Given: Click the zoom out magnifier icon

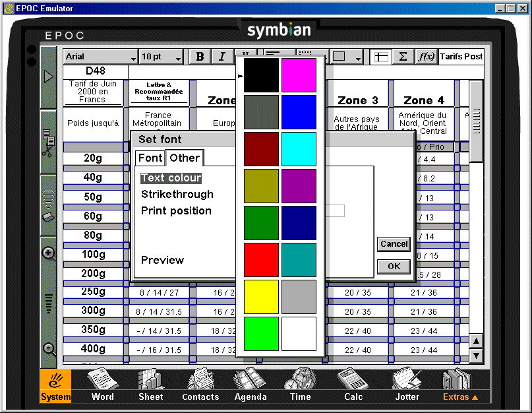Looking at the screenshot, I should coord(49,349).
